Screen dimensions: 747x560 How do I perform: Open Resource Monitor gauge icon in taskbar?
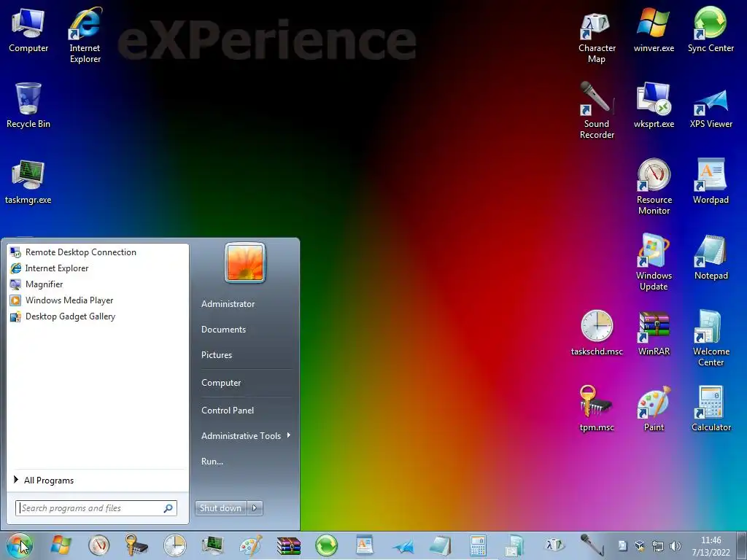point(98,545)
